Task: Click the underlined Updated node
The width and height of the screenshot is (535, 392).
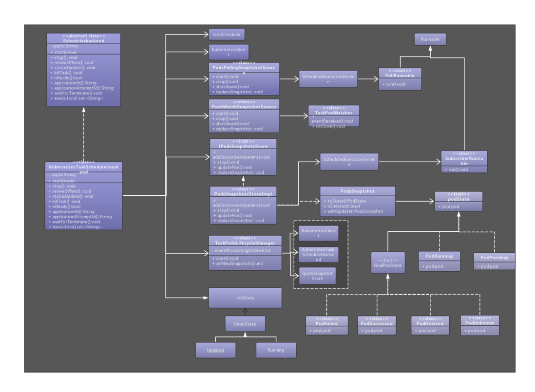Action: [x=215, y=350]
